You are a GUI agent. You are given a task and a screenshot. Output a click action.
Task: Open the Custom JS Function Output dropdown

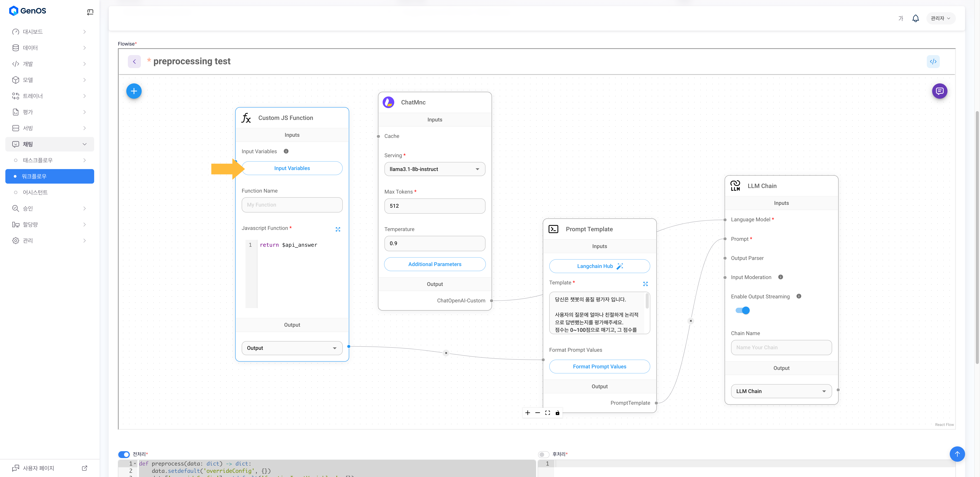(x=292, y=348)
